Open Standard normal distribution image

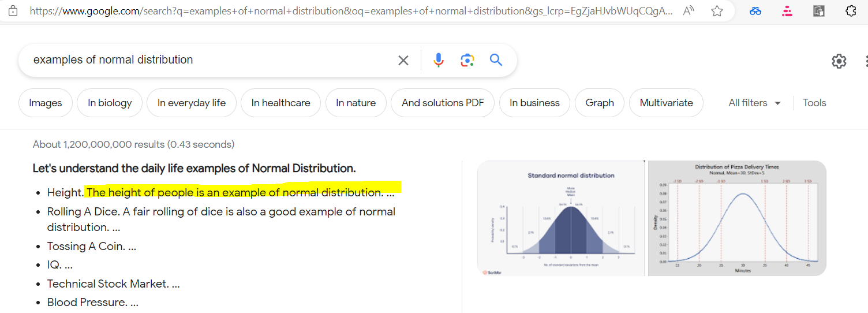pos(560,218)
